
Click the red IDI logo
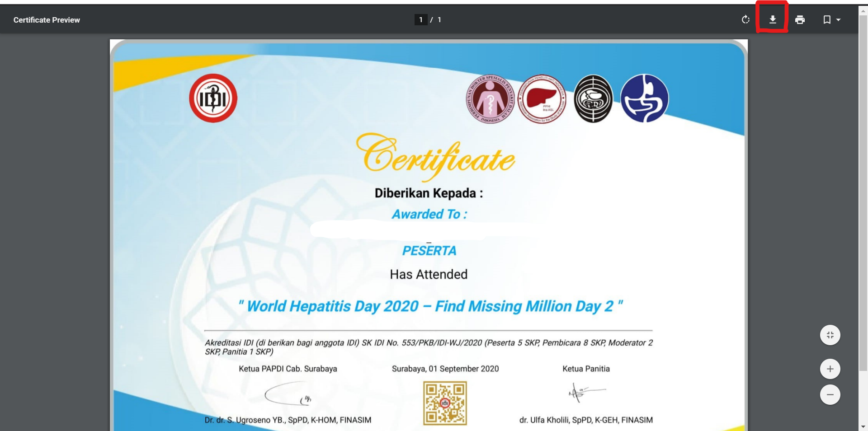click(213, 98)
